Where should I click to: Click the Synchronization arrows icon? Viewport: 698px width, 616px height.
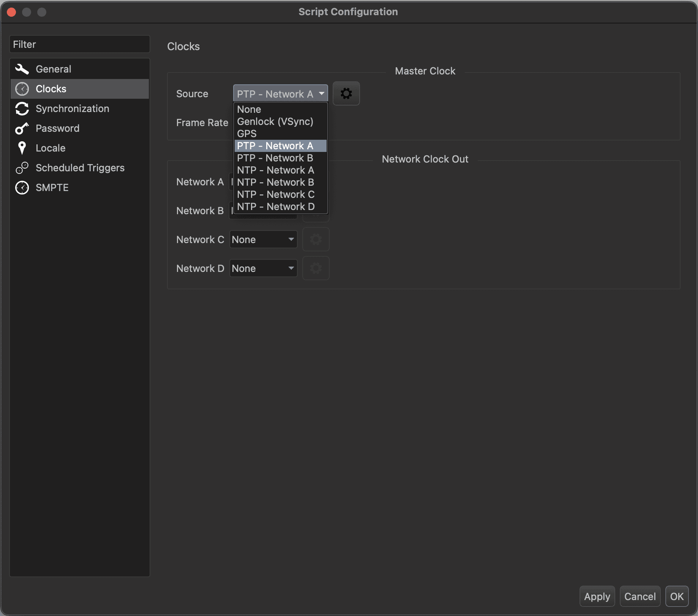click(x=22, y=109)
